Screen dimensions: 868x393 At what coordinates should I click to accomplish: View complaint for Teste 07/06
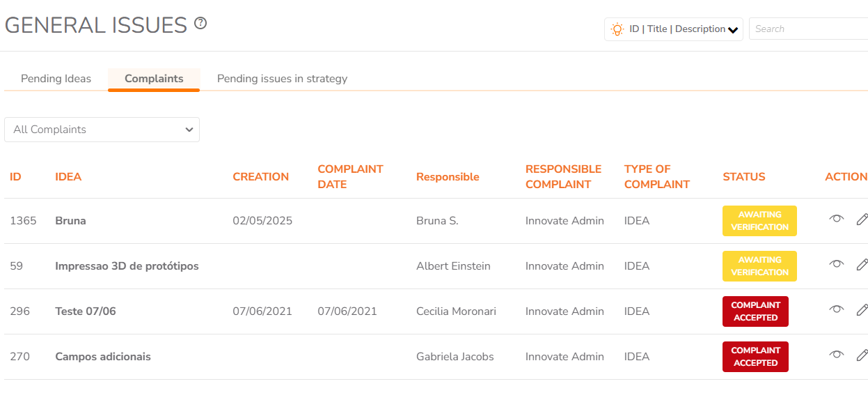[837, 310]
